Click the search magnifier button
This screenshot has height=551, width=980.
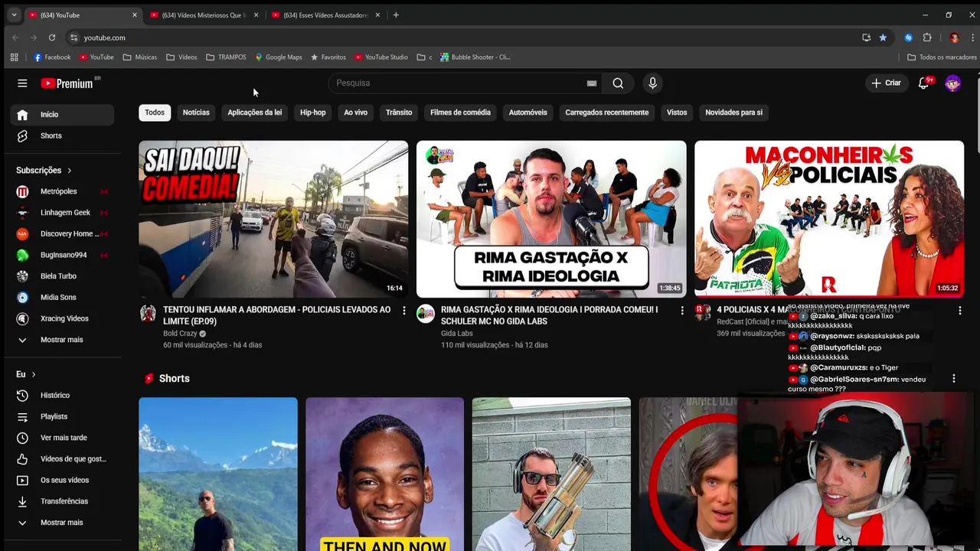(618, 83)
